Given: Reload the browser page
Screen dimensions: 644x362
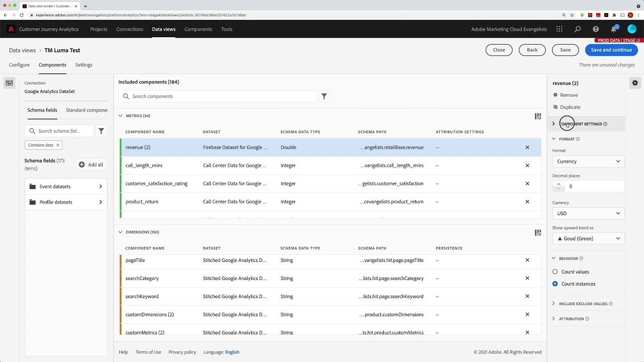Looking at the screenshot, I should tap(22, 15).
